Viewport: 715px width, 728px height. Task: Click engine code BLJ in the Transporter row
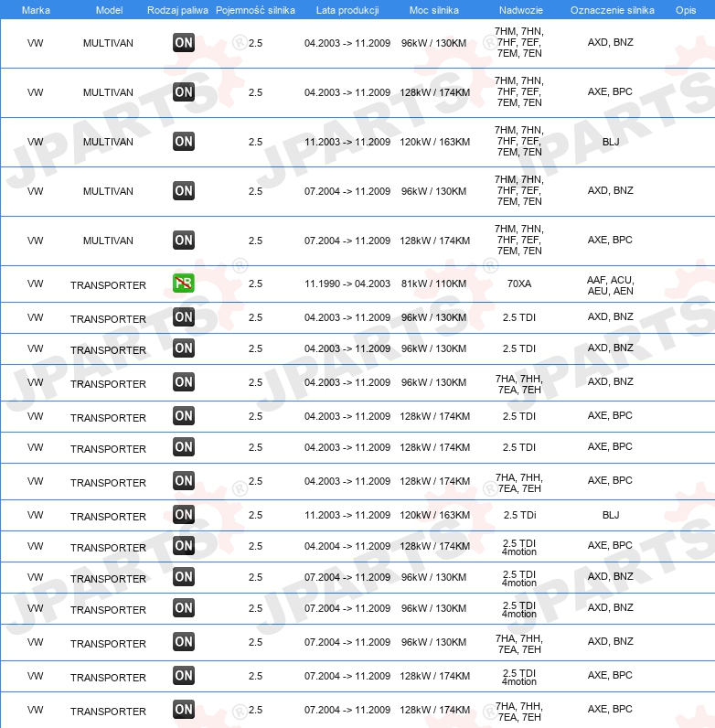611,515
